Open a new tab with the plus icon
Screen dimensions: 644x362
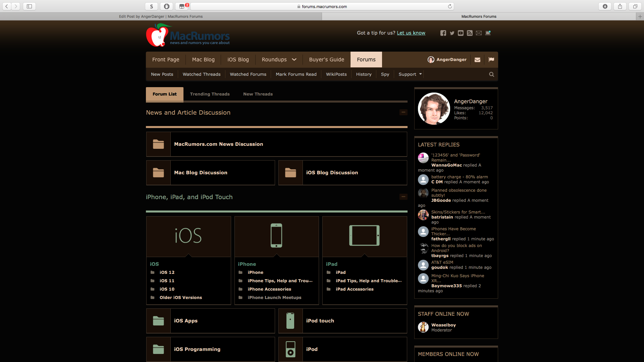pos(640,16)
